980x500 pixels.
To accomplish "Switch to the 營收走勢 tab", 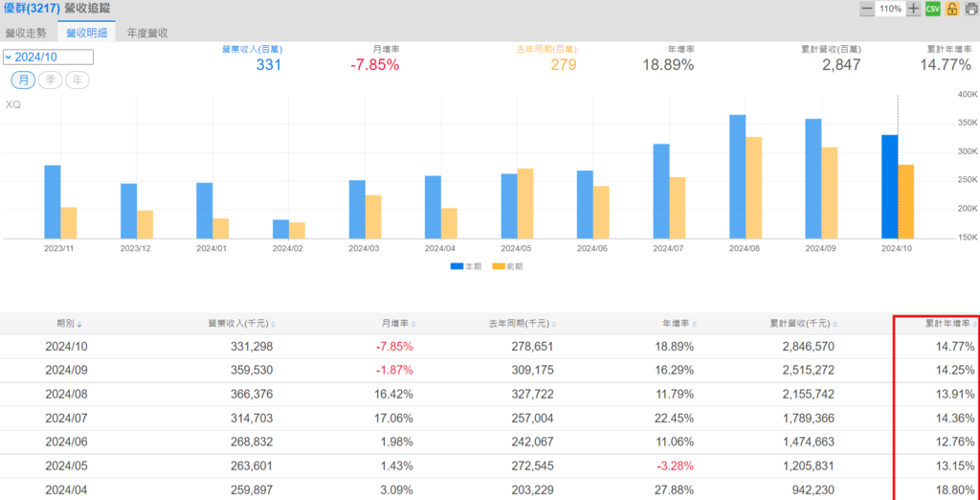I will (26, 33).
